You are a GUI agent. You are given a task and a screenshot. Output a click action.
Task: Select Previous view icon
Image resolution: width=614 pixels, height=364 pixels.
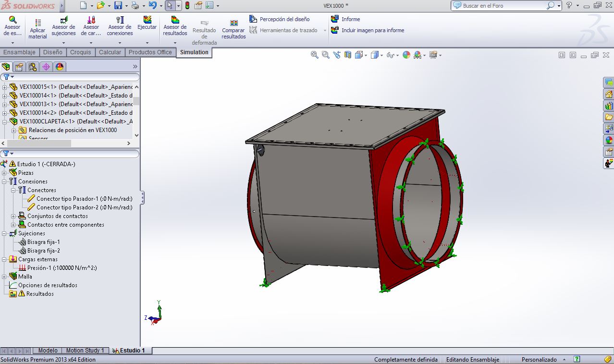tap(337, 55)
